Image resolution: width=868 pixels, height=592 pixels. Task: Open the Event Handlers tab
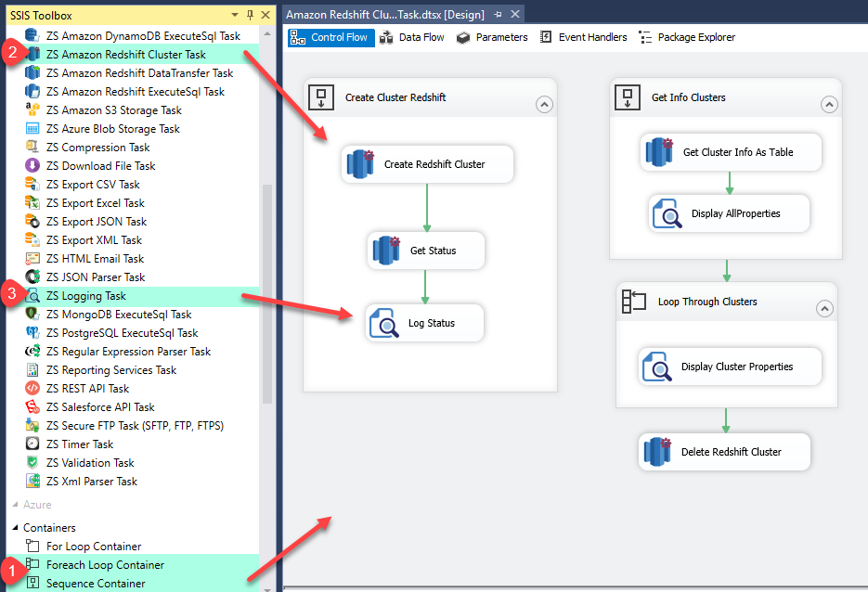pyautogui.click(x=584, y=38)
